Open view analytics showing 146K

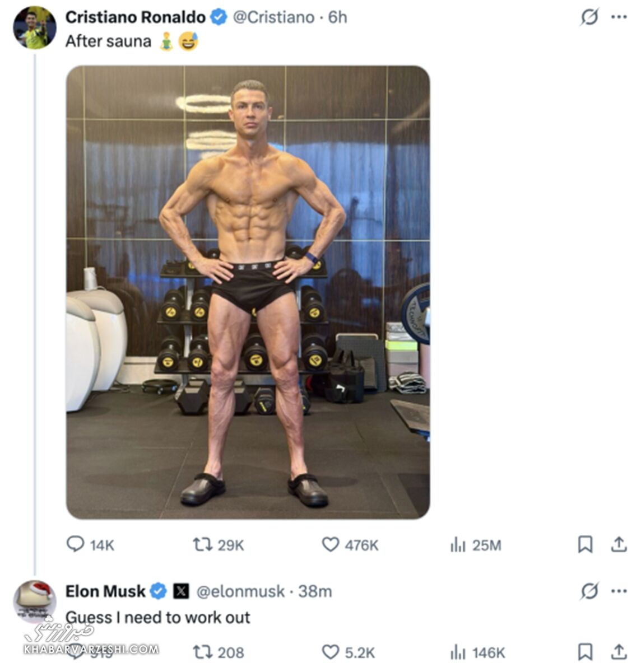(458, 652)
